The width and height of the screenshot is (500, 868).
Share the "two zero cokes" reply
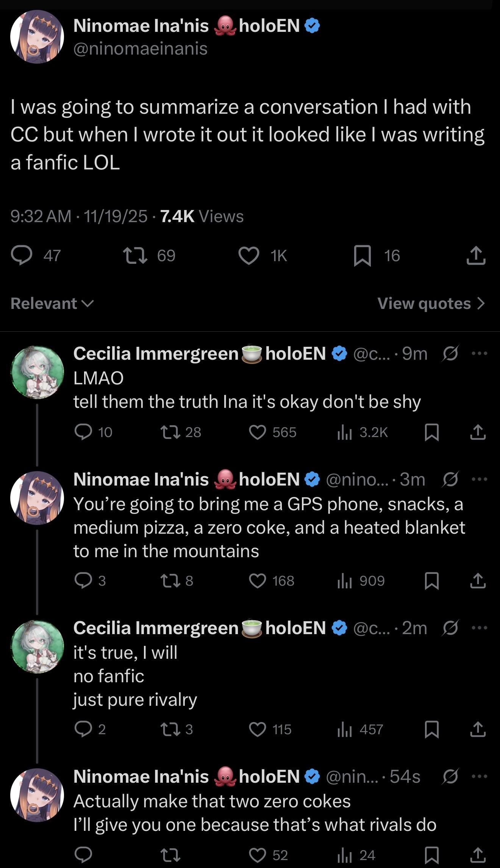(478, 855)
